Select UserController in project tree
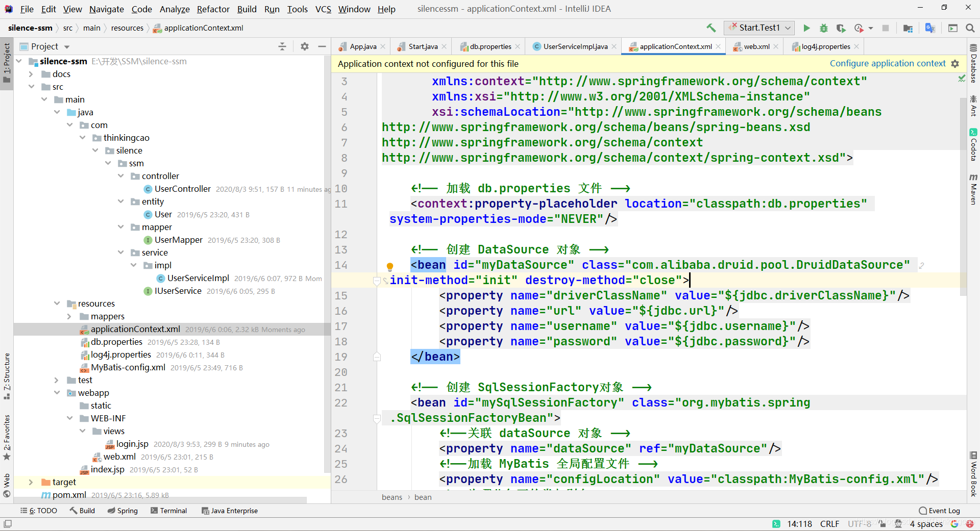Screen dimensions: 980x531 (183, 189)
